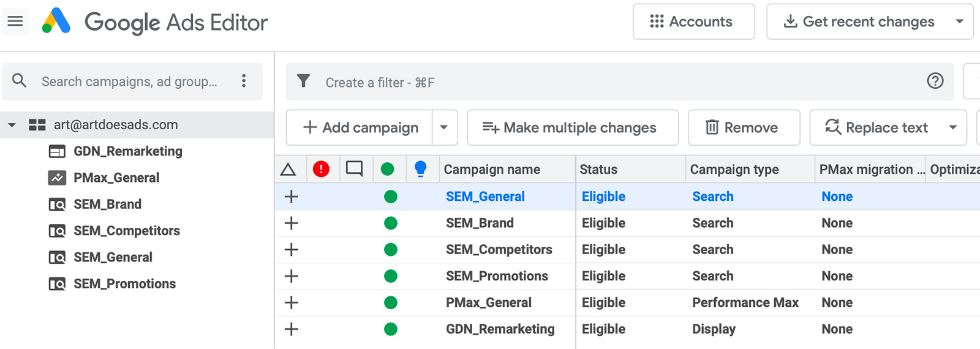This screenshot has height=349, width=980.
Task: Click the filter funnel icon
Action: coord(303,81)
